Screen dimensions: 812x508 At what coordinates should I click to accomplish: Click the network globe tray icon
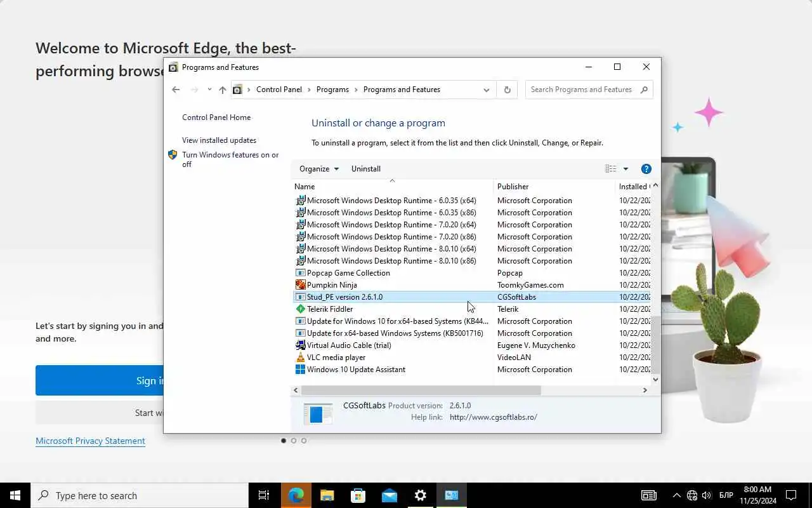point(692,495)
